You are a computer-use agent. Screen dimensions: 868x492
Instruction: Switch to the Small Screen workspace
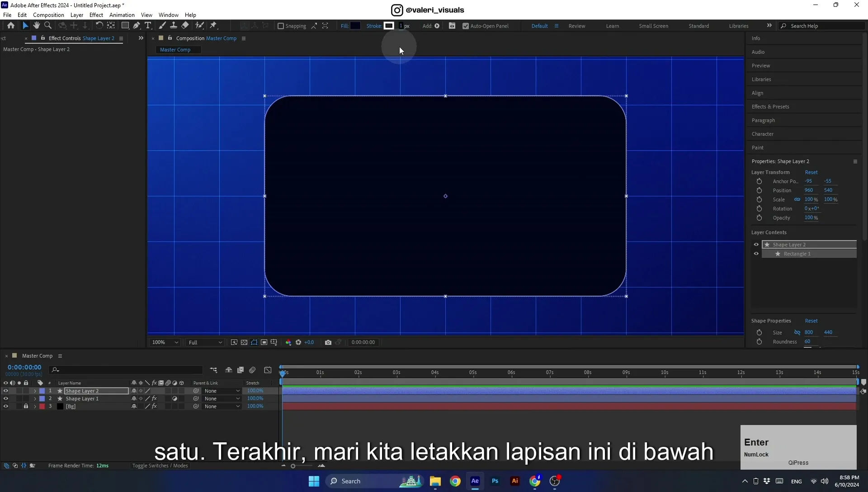coord(653,26)
